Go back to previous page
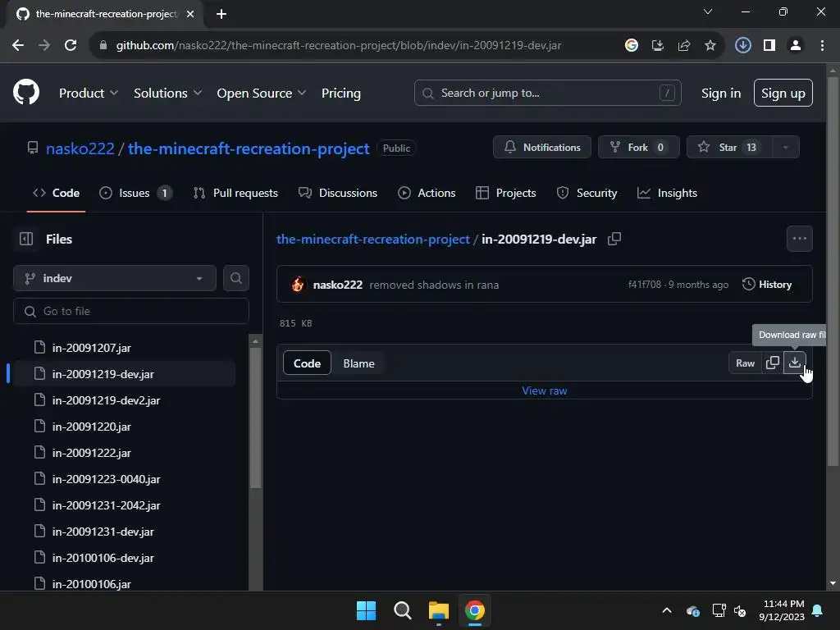 pos(18,45)
